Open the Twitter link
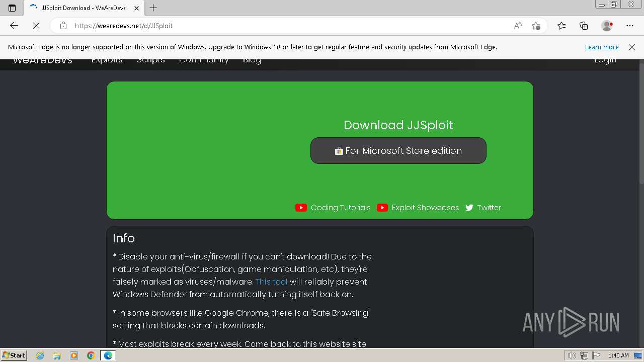This screenshot has height=362, width=644. pos(489,208)
